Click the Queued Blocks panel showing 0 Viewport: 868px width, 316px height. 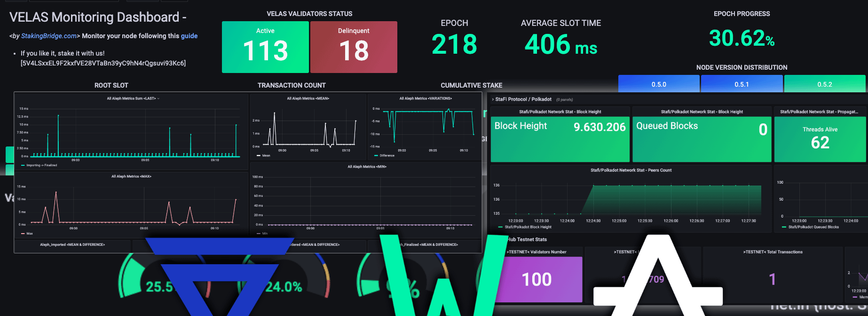pyautogui.click(x=702, y=139)
